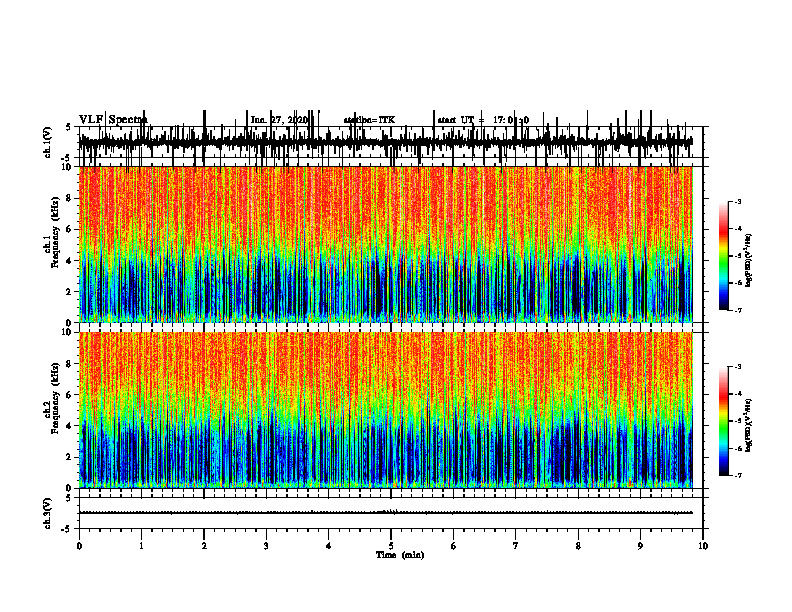This screenshot has height=612, width=792.
Task: Click the "start UT = 17:01:0" header text
Action: click(483, 120)
